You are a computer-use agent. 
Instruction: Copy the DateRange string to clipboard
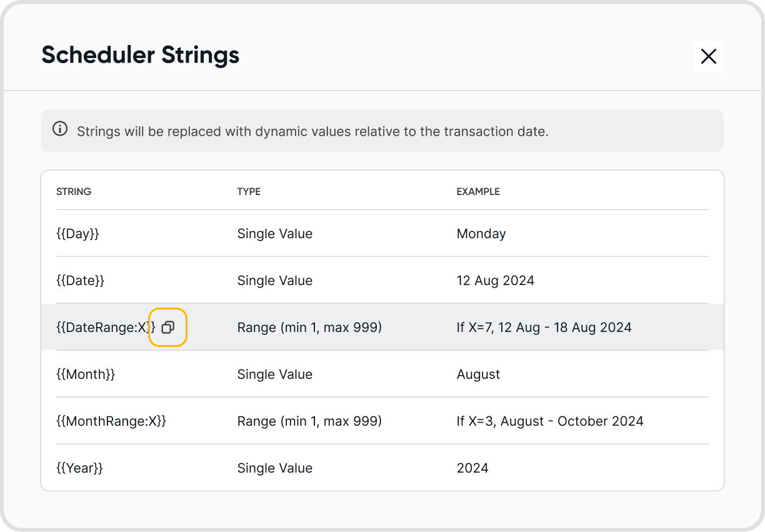[167, 327]
